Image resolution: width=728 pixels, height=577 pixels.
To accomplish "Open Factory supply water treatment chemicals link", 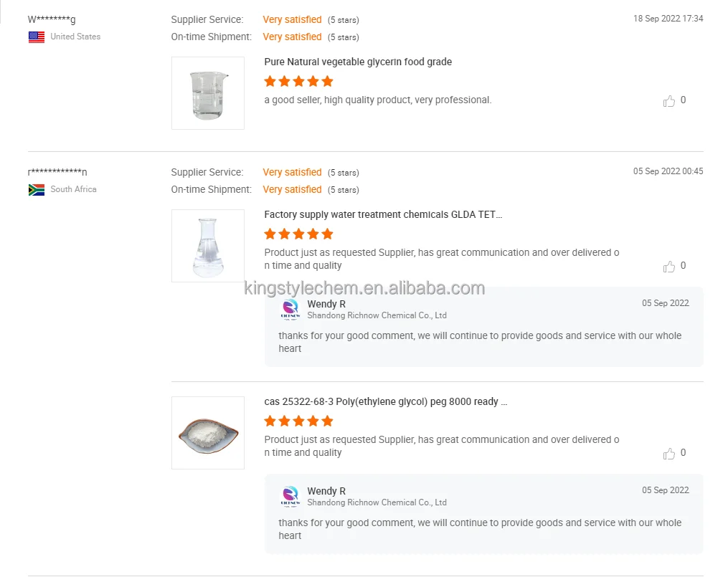I will click(x=383, y=215).
